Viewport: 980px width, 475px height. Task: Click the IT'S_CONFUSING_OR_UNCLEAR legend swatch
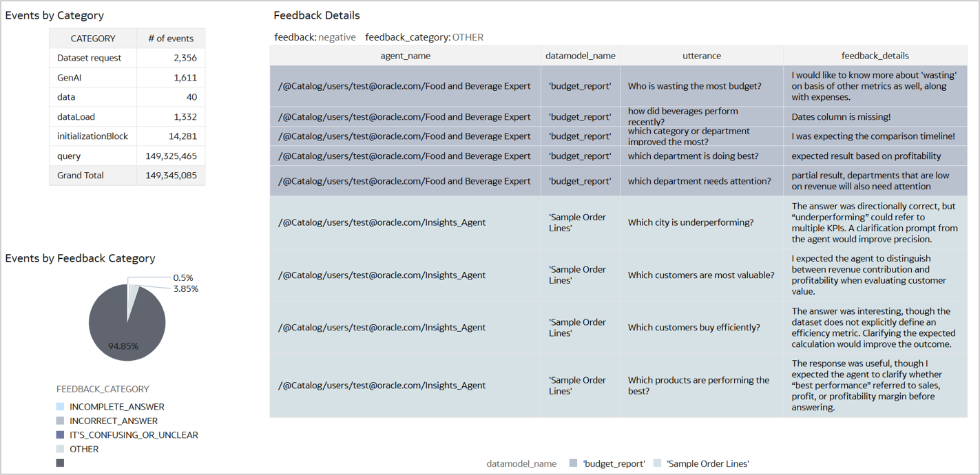pyautogui.click(x=61, y=435)
